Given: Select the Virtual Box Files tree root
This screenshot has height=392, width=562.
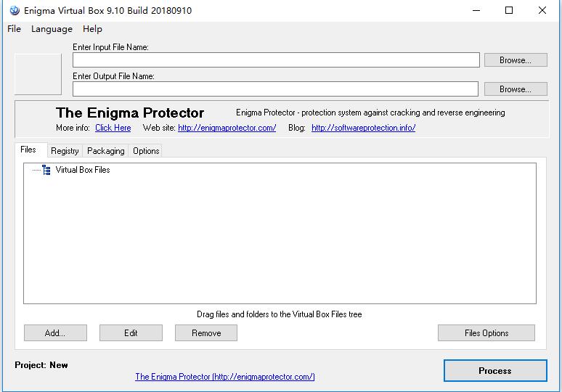Looking at the screenshot, I should pos(83,170).
